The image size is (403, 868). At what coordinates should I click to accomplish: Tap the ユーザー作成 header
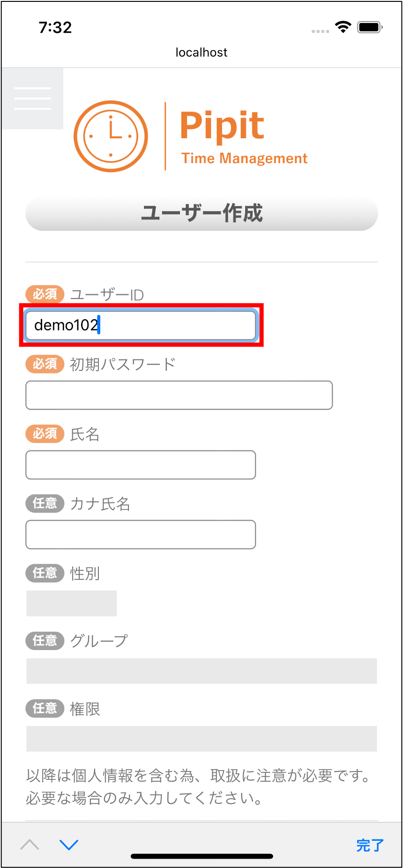(201, 213)
